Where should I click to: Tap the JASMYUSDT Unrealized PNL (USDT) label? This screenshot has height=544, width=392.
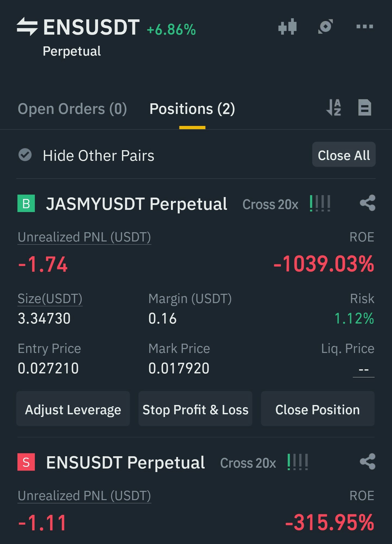click(x=84, y=237)
